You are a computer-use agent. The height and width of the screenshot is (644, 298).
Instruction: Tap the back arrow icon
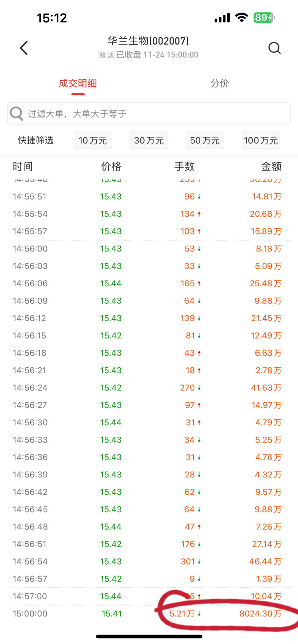pos(24,48)
